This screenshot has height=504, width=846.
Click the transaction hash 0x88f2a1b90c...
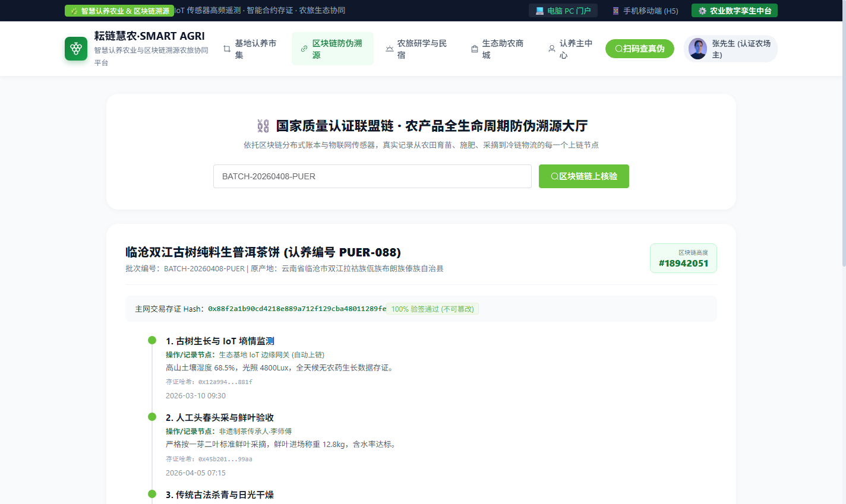click(x=297, y=309)
